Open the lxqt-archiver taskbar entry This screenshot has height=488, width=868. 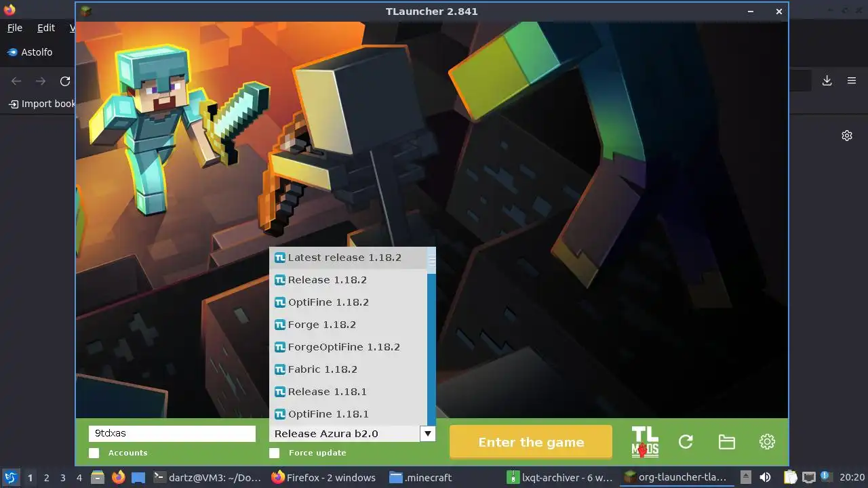(x=560, y=477)
